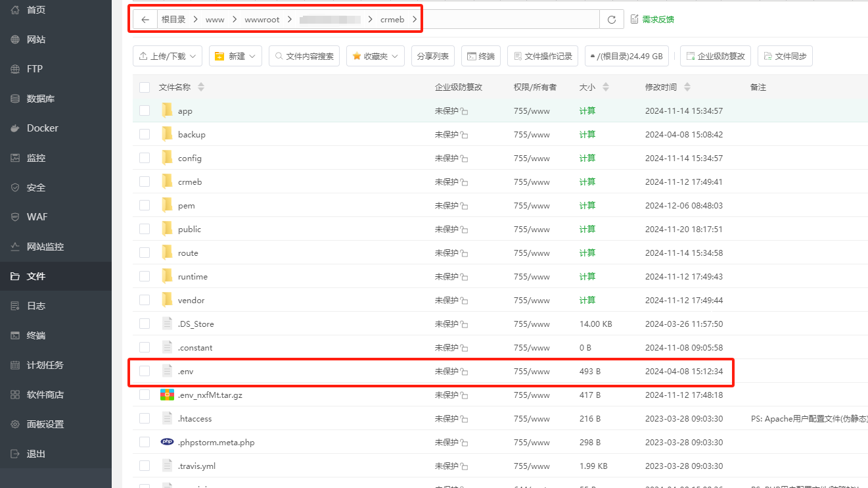This screenshot has height=488, width=868.
Task: Expand the 上传/下载 dropdown
Action: click(168, 57)
